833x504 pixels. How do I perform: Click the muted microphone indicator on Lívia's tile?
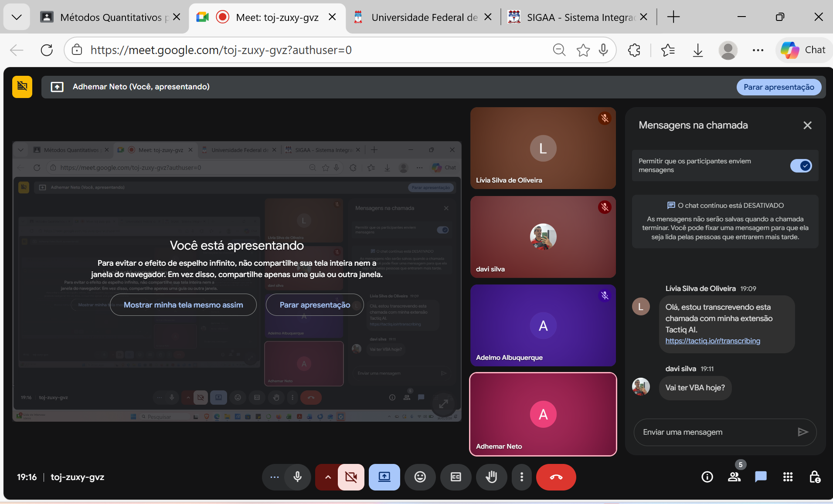click(605, 118)
